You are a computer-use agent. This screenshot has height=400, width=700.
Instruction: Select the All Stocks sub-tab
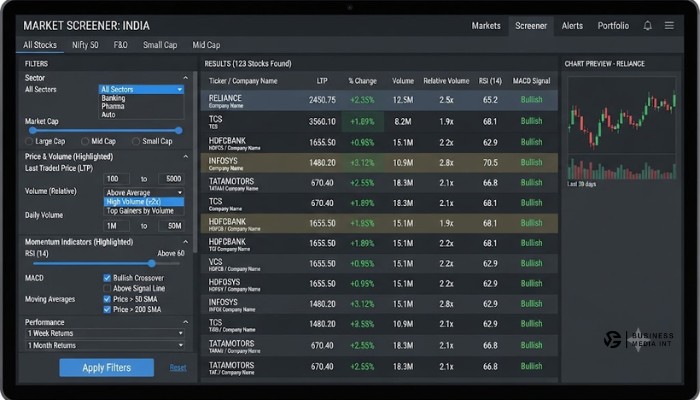[40, 45]
